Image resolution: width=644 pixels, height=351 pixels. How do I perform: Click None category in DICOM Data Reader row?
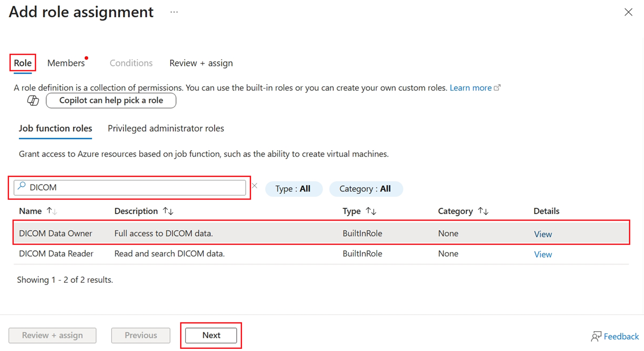click(x=448, y=253)
